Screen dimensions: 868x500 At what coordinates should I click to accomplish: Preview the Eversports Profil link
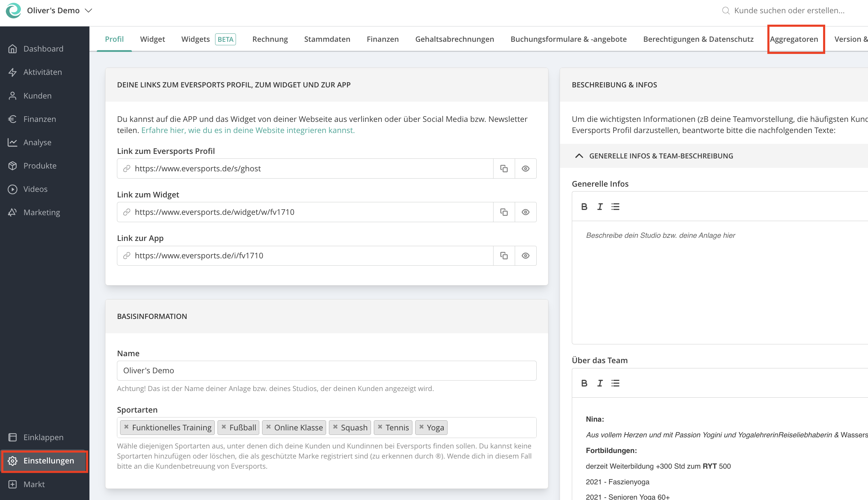(x=526, y=169)
